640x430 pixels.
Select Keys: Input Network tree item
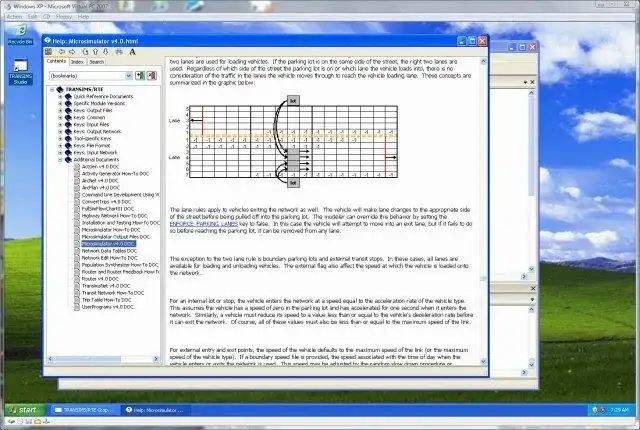[96, 152]
